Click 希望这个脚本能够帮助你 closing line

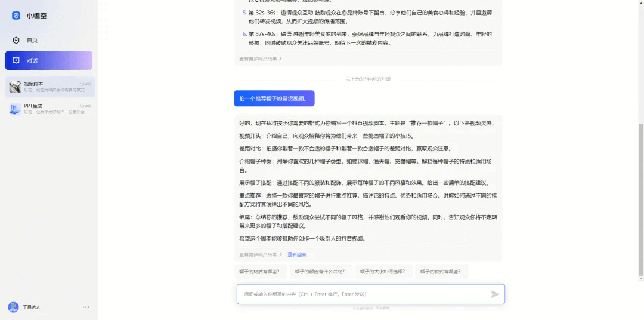[303, 239]
